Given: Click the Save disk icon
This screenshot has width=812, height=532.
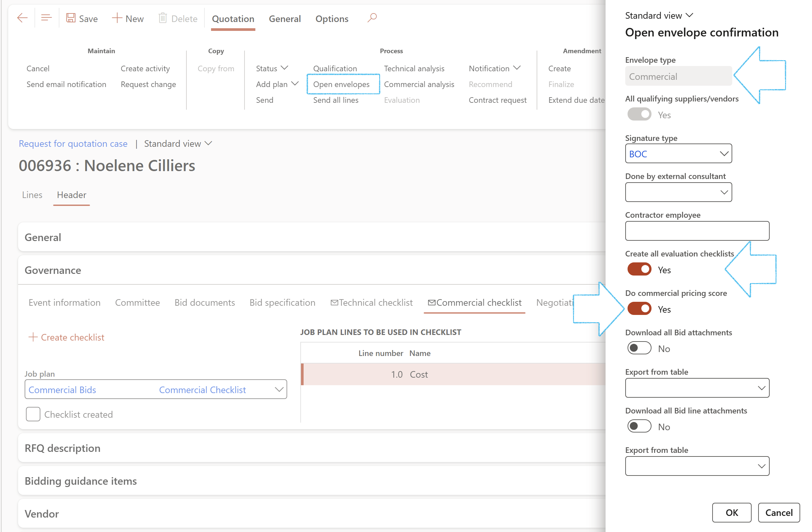Looking at the screenshot, I should [x=71, y=18].
